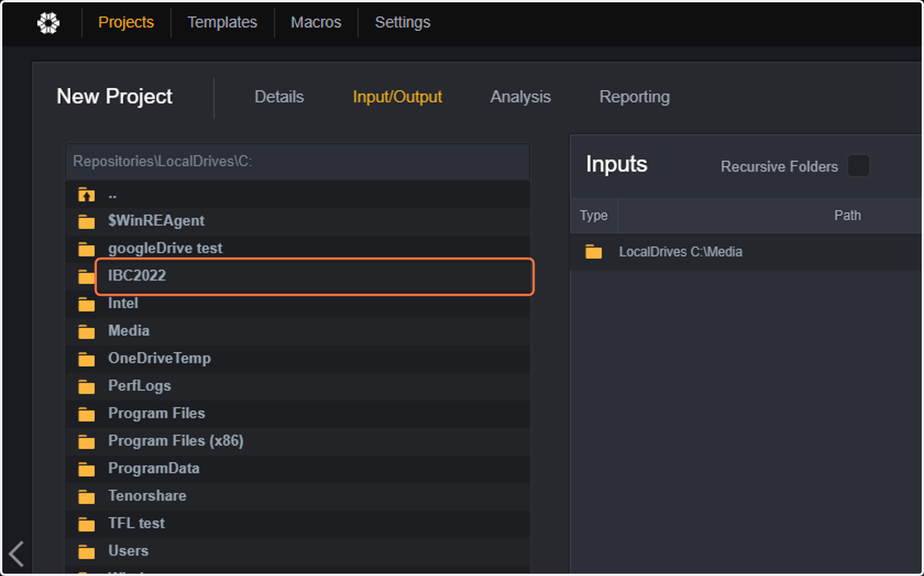Click the ProgramData folder icon

tap(86, 469)
